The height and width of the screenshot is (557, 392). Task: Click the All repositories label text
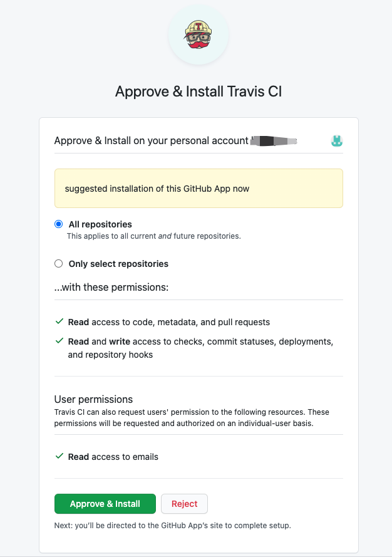[x=100, y=224]
